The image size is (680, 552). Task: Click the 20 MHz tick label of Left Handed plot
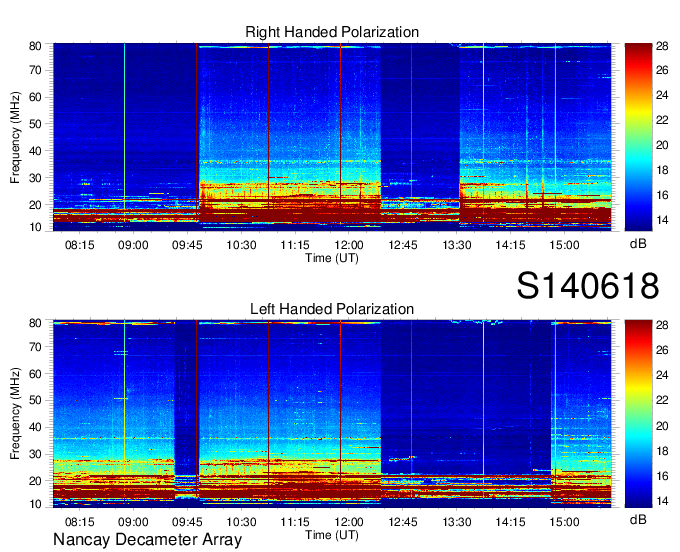click(x=35, y=481)
